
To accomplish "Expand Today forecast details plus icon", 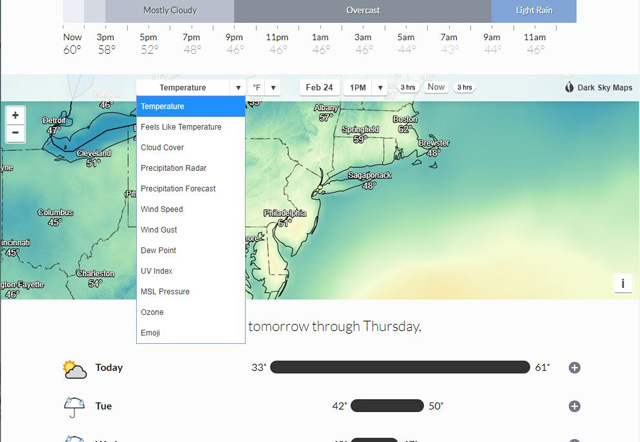I will (574, 368).
